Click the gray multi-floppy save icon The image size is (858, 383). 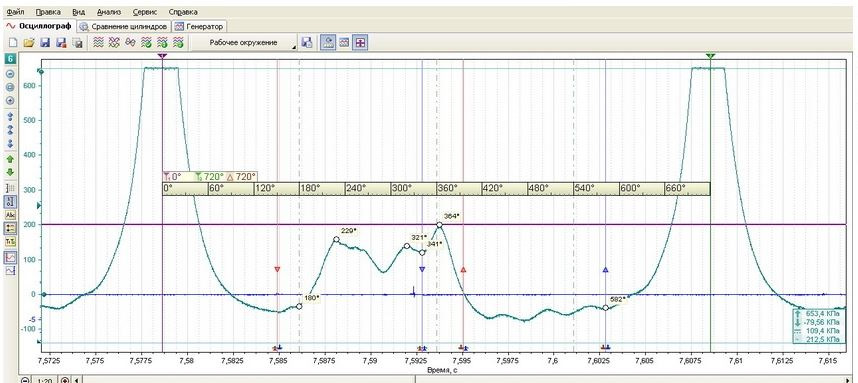click(x=78, y=43)
